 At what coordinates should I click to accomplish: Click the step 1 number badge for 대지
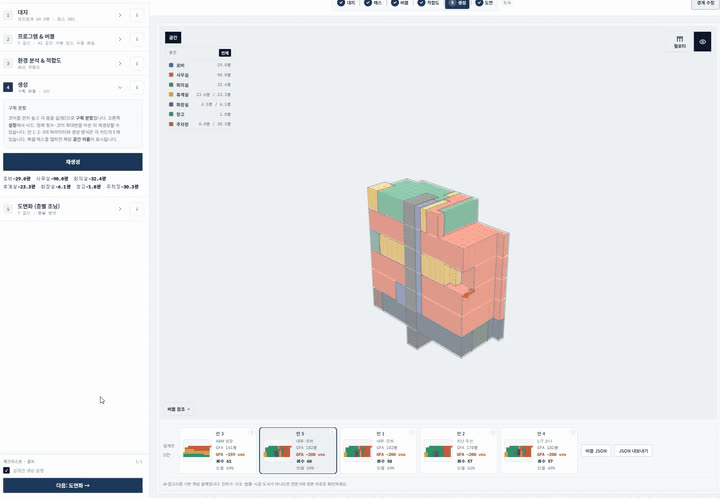(x=8, y=15)
